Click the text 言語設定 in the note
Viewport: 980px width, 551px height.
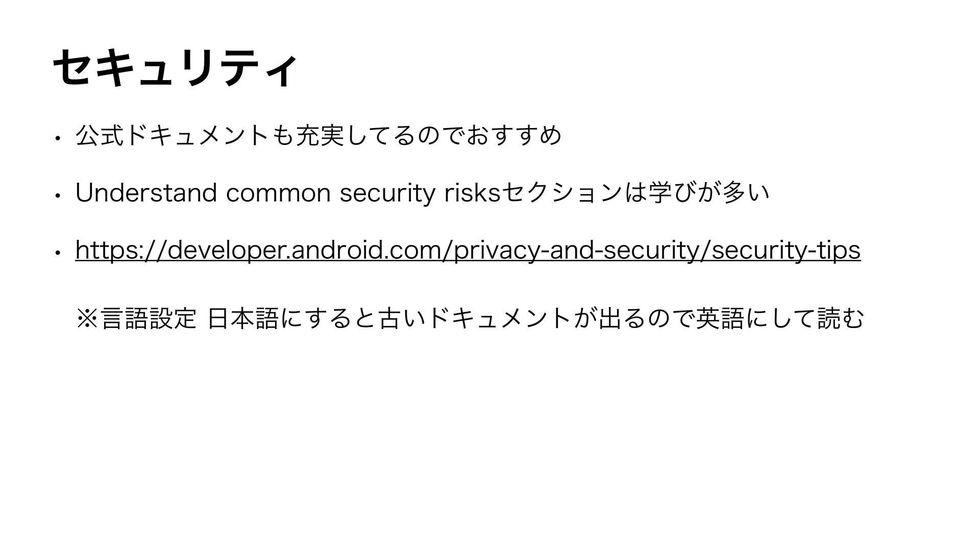148,319
